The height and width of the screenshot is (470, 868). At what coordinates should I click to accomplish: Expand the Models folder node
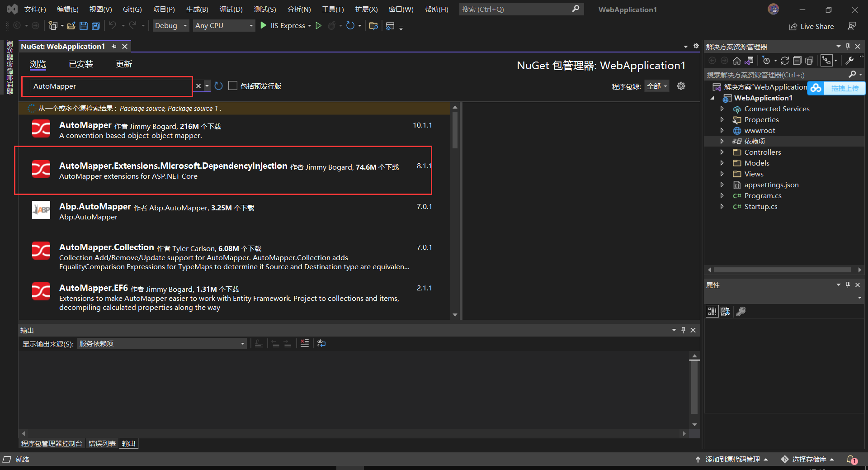[722, 163]
